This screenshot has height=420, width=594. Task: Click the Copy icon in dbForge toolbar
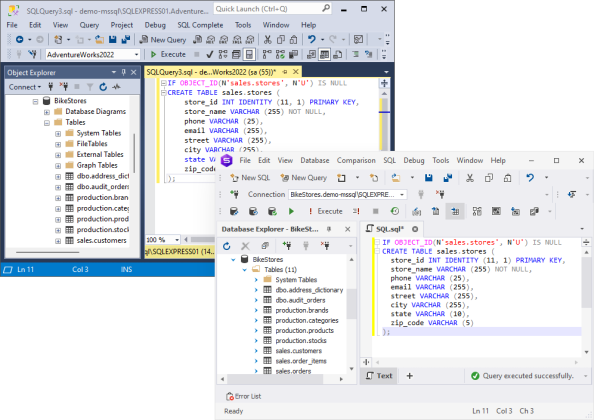coord(489,178)
